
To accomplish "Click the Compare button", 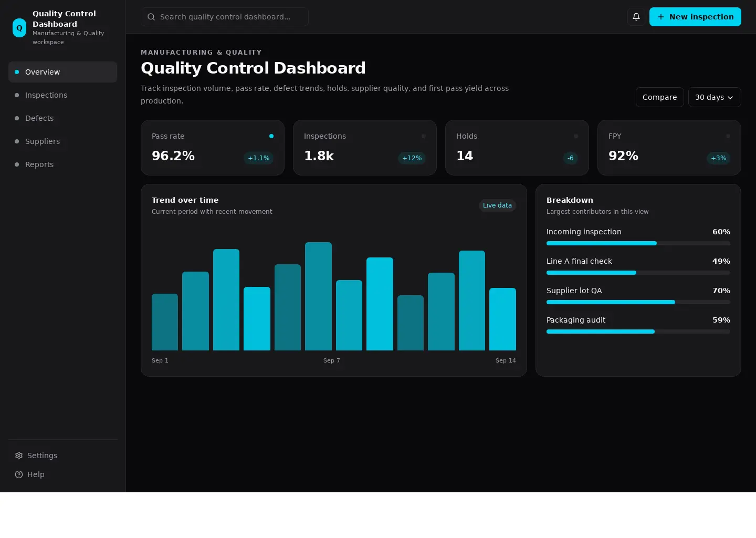I will click(x=659, y=97).
